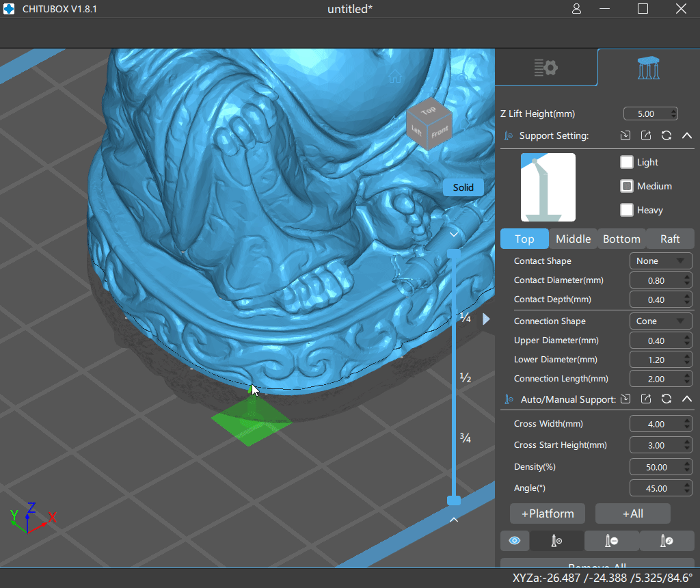The width and height of the screenshot is (700, 588).
Task: Jump to the ¾ layer mark
Action: (x=466, y=438)
